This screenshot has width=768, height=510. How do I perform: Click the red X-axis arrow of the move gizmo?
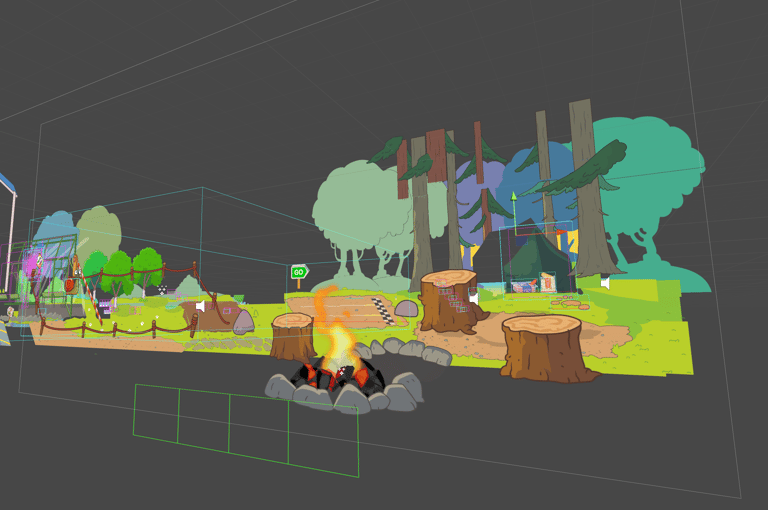[561, 232]
